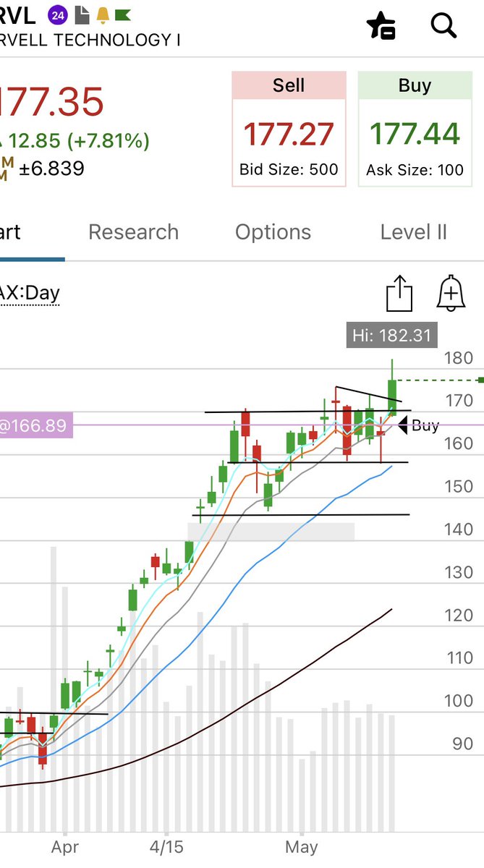Tap the 180 price axis label
The image size is (484, 868).
click(458, 358)
